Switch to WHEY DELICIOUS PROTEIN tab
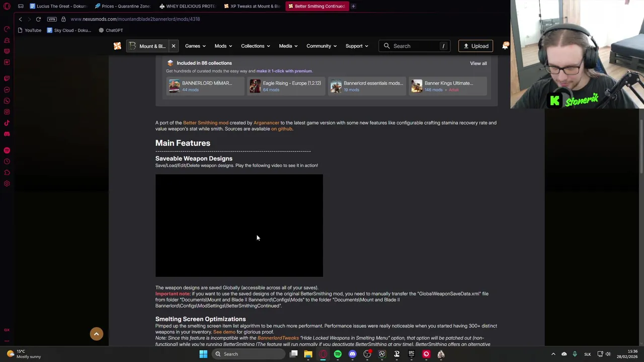Viewport: 644px width, 362px height. 187,6
